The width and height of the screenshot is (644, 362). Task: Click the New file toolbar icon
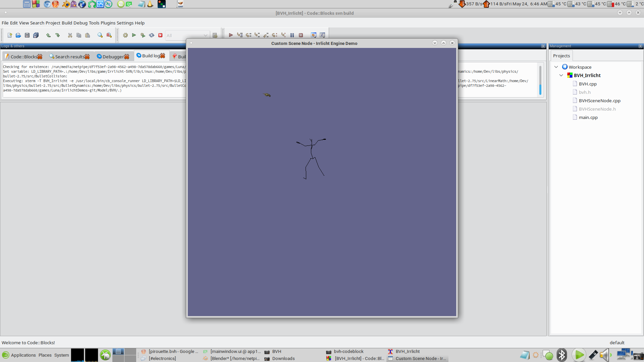pos(10,35)
